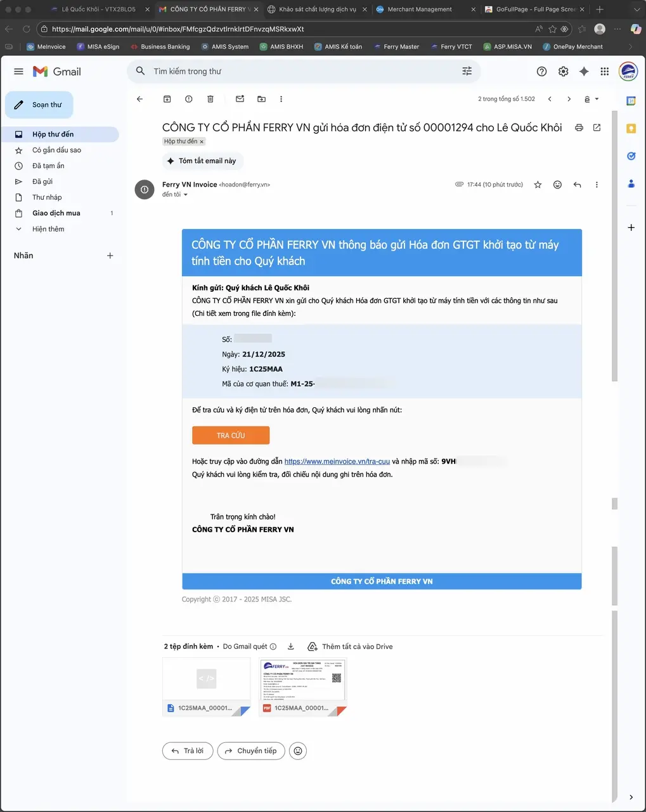Open the Google apps launcher
This screenshot has width=646, height=812.
coord(604,71)
